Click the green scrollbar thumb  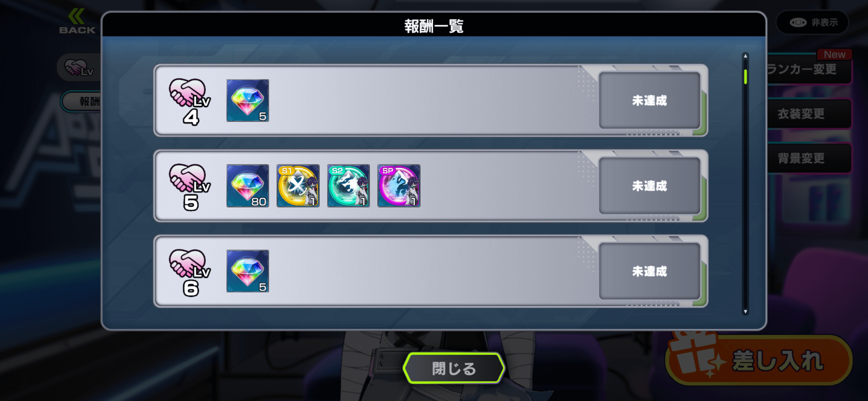pos(745,77)
